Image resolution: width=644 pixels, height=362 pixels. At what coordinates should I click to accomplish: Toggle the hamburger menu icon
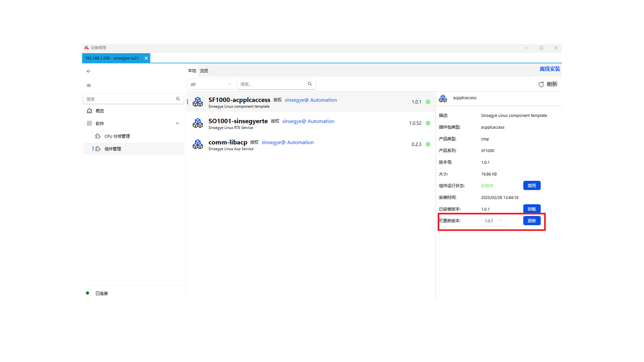89,85
